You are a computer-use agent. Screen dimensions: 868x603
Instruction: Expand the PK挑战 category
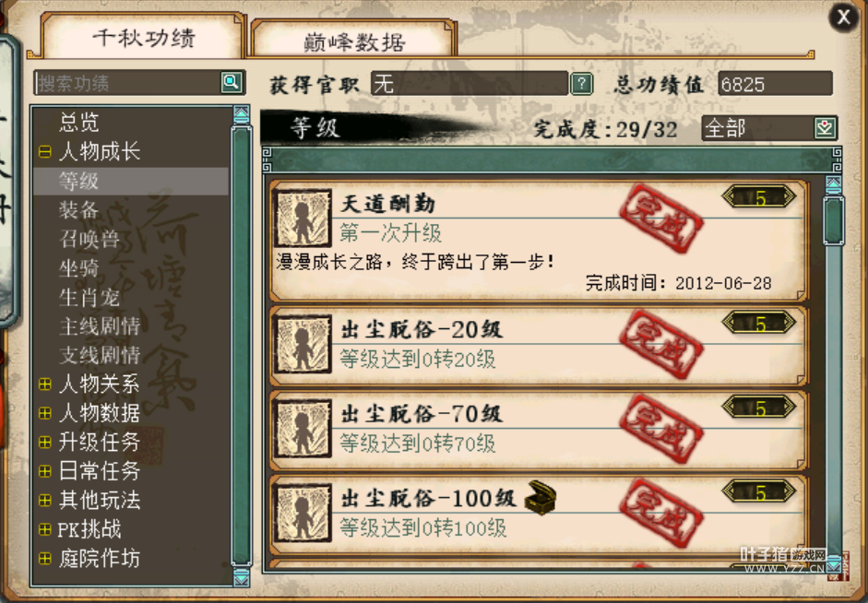tap(45, 529)
